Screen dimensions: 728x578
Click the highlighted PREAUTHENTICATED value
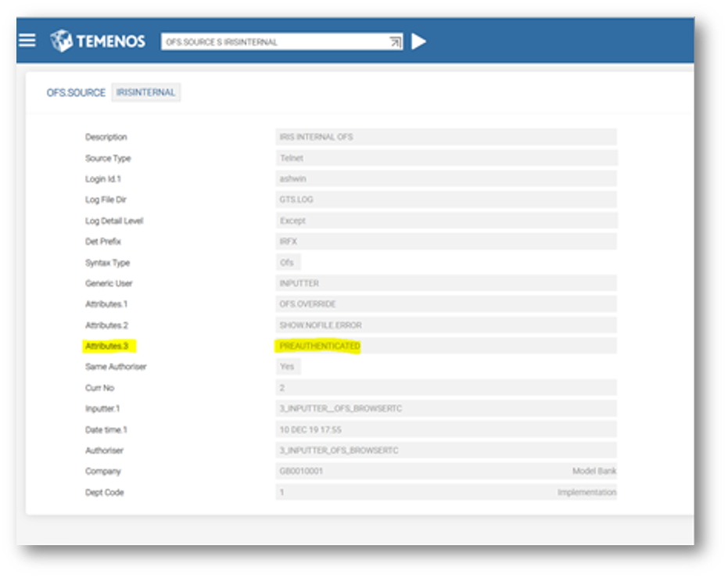pos(320,346)
